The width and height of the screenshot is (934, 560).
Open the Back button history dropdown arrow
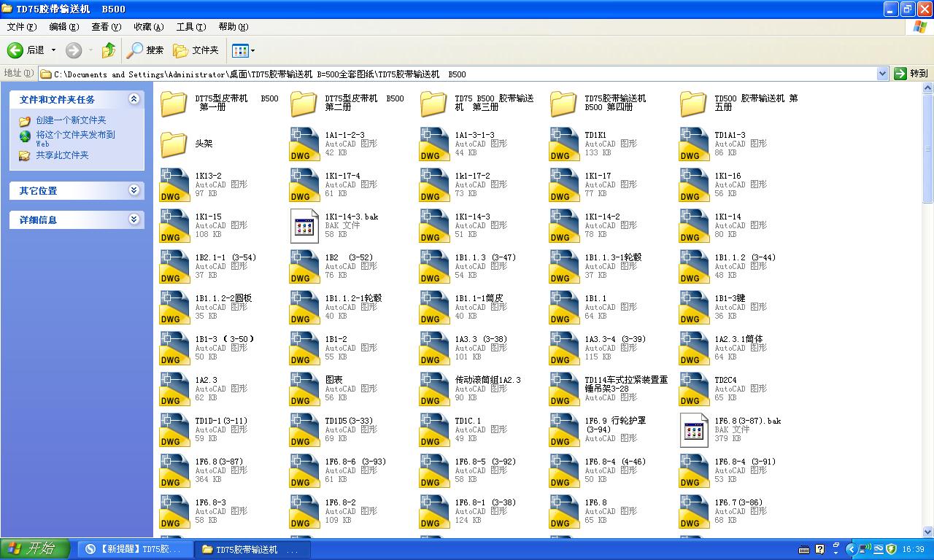click(x=53, y=50)
